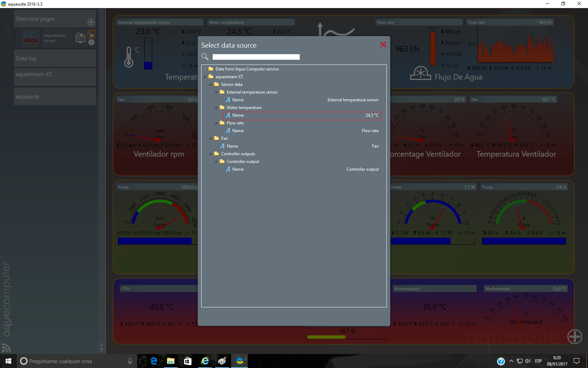Add a new element with large plus button
This screenshot has height=368, width=588.
[575, 337]
